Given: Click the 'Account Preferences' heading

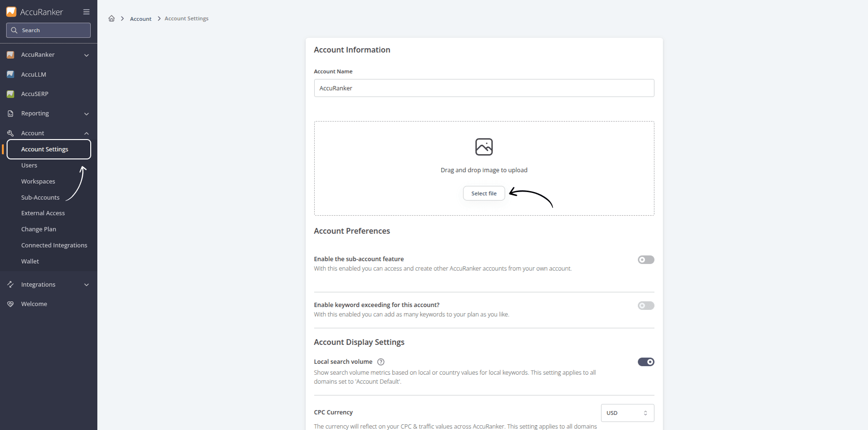Looking at the screenshot, I should click(x=352, y=231).
